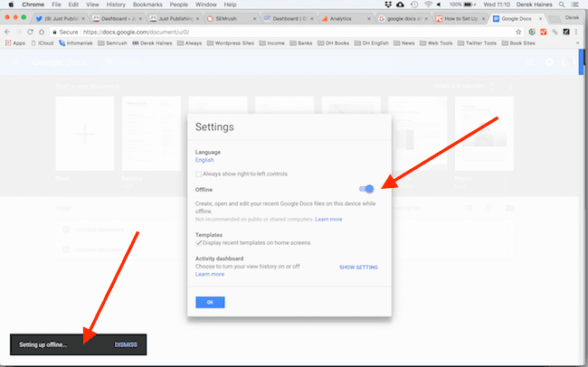
Task: Show hidden bookmarks with overflow chevron
Action: pyautogui.click(x=577, y=43)
